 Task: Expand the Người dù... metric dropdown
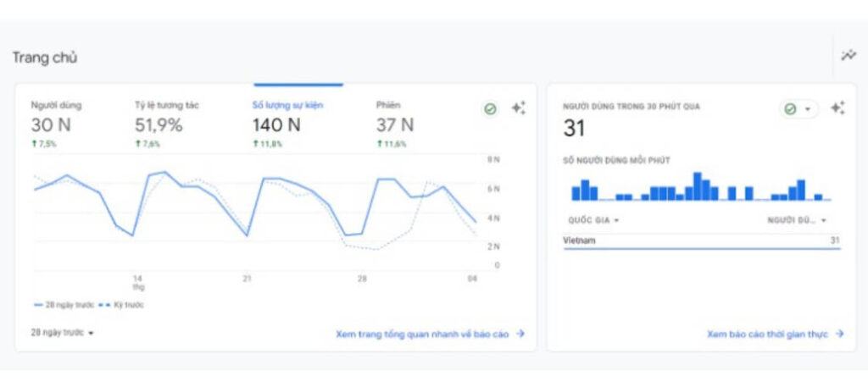(x=796, y=220)
